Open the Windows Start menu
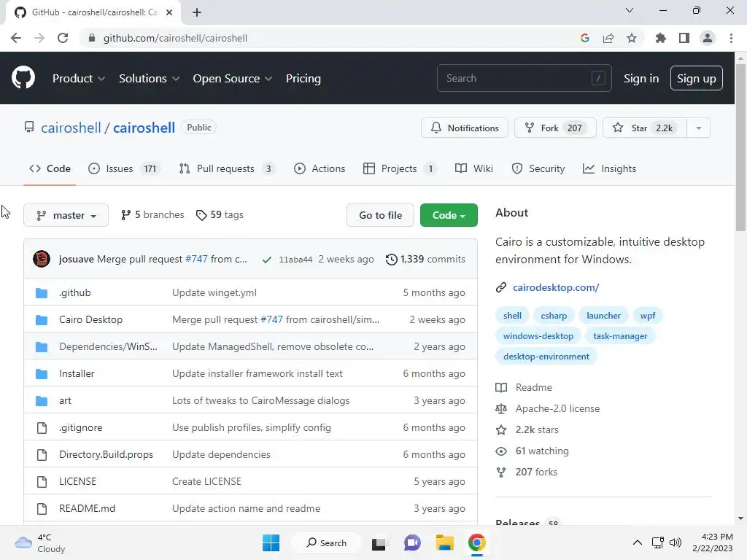Viewport: 747px width, 560px height. pyautogui.click(x=271, y=542)
